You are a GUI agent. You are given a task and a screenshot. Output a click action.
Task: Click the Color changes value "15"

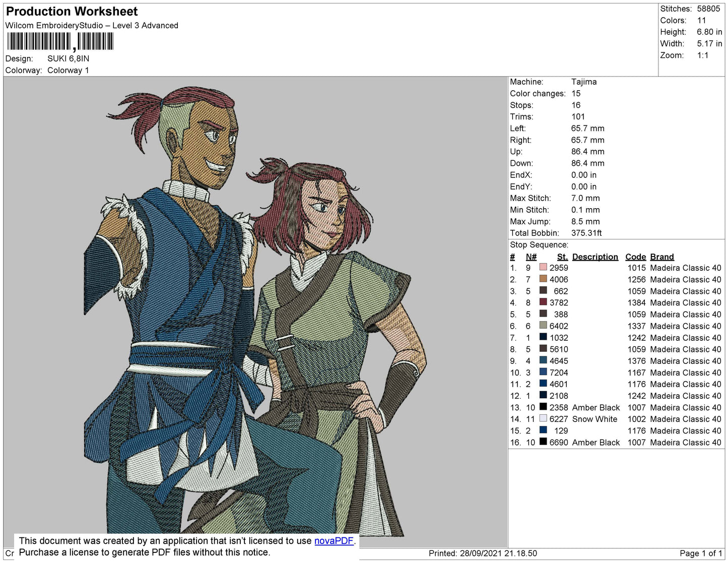click(576, 93)
